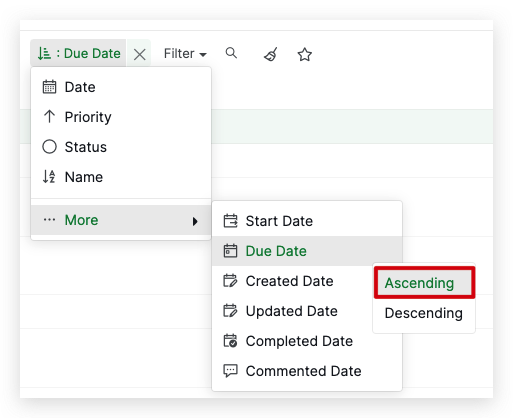The height and width of the screenshot is (418, 513).
Task: Select the Date sort option
Action: [121, 87]
